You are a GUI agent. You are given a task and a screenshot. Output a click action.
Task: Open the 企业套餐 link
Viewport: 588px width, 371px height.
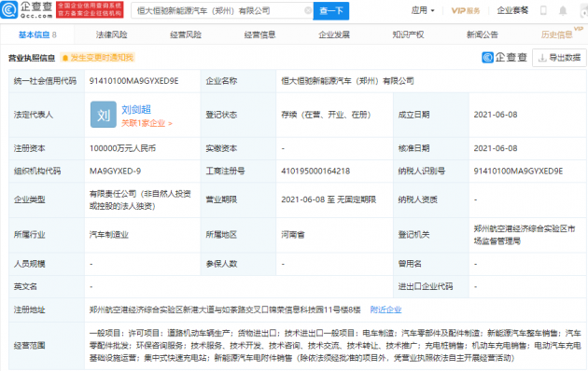[512, 10]
